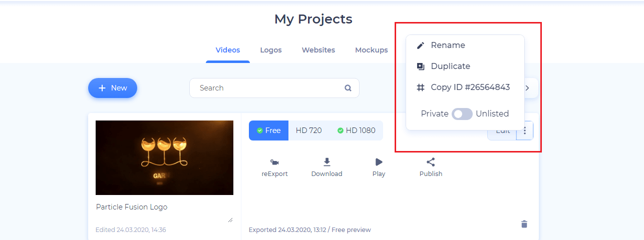Delete project using the trash icon
The width and height of the screenshot is (644, 240).
pos(524,224)
